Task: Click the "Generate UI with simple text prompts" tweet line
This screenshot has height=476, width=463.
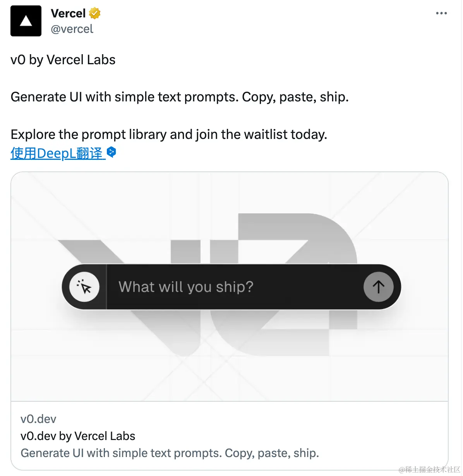Action: click(180, 97)
